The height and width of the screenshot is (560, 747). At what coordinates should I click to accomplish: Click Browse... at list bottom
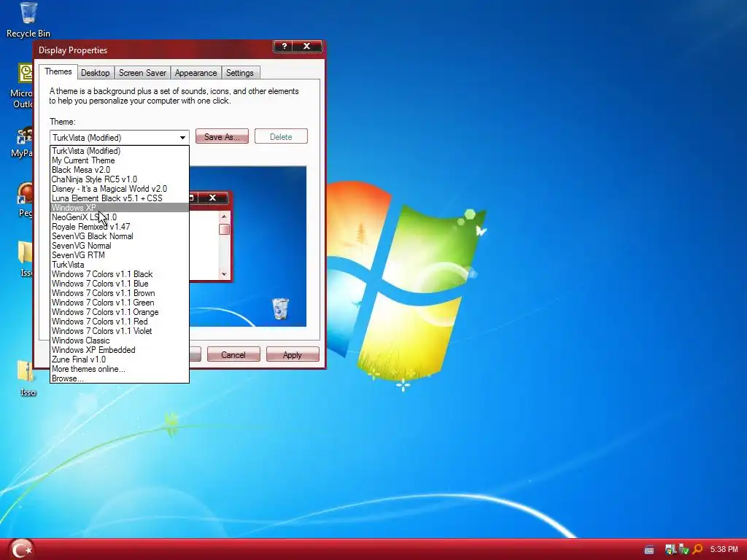pyautogui.click(x=120, y=378)
